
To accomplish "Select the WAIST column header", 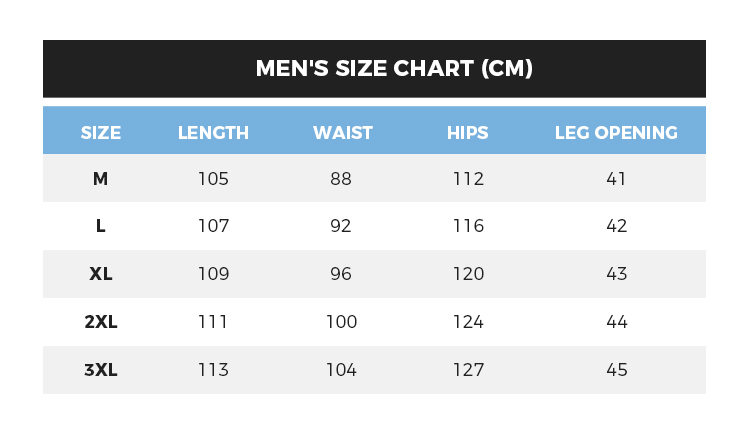I will [x=342, y=133].
